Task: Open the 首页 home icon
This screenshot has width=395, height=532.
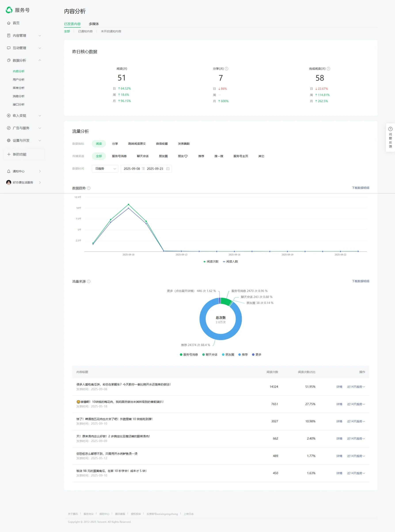Action: click(x=9, y=23)
